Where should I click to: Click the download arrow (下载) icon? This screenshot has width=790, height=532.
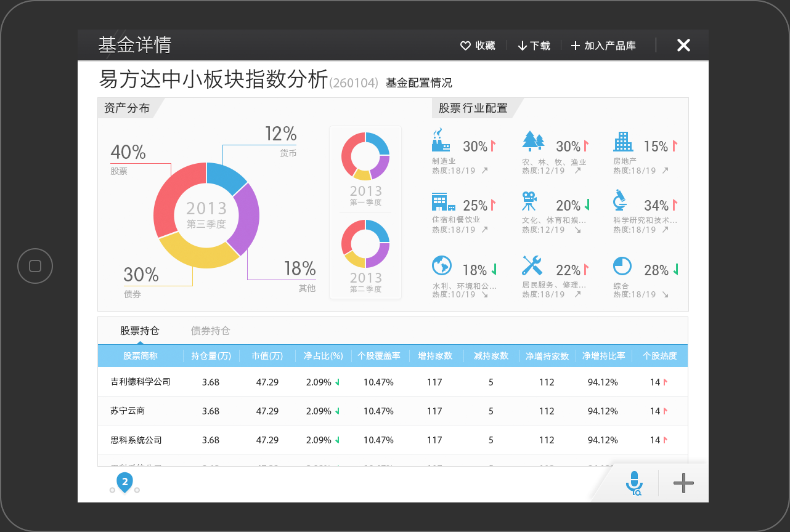pyautogui.click(x=522, y=46)
